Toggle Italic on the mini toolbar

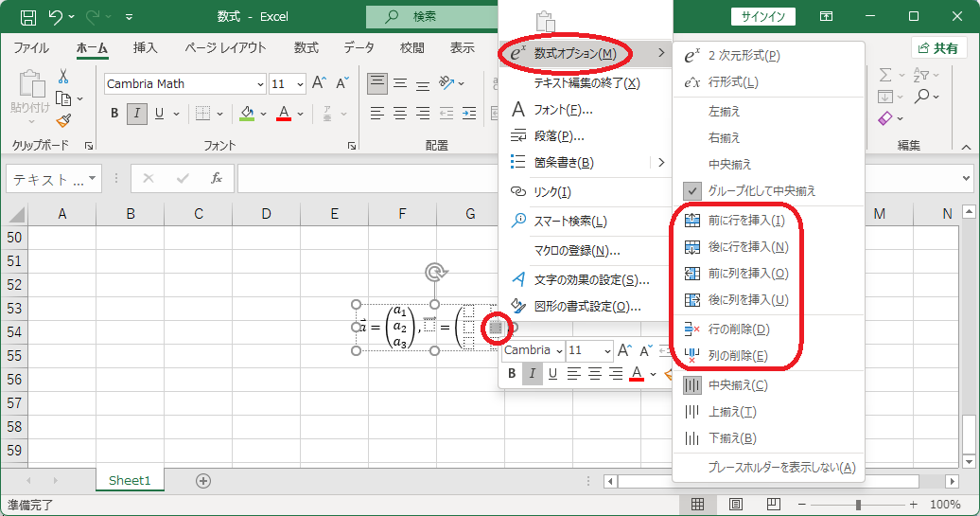[x=532, y=373]
